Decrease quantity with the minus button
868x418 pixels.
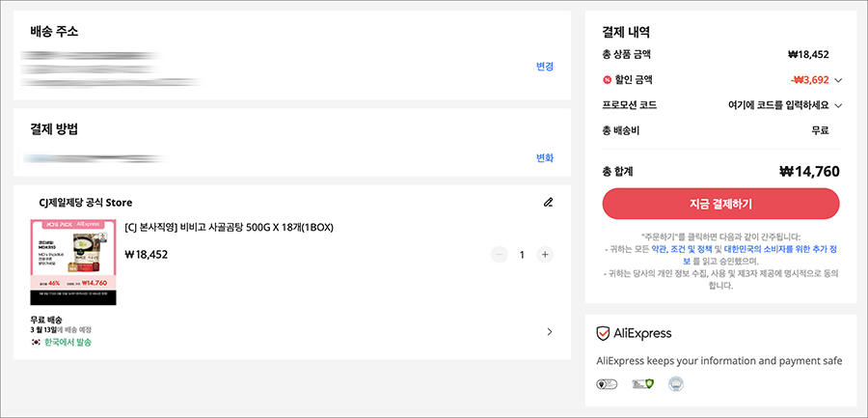coord(500,255)
